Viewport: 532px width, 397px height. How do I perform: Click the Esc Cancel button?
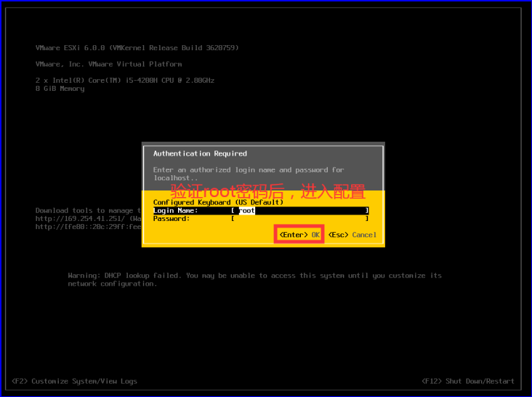pos(352,234)
